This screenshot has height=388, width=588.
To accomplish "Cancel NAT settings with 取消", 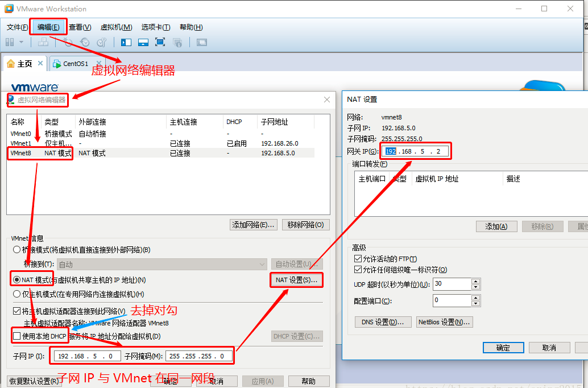I will pos(549,348).
